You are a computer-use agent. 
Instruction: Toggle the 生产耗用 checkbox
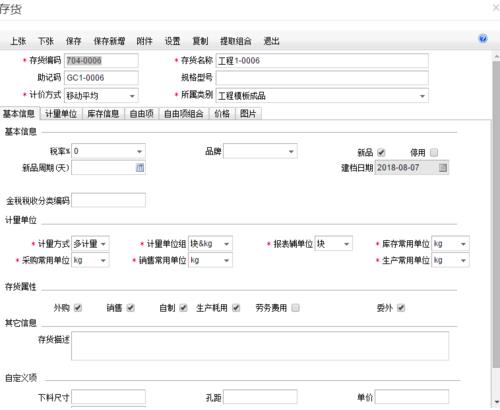(x=236, y=308)
